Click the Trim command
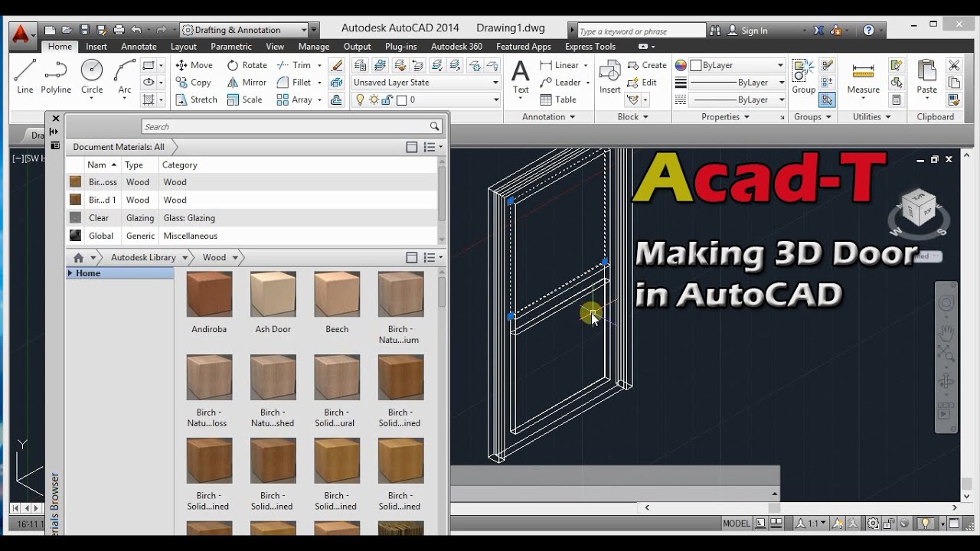980x551 pixels. [294, 65]
